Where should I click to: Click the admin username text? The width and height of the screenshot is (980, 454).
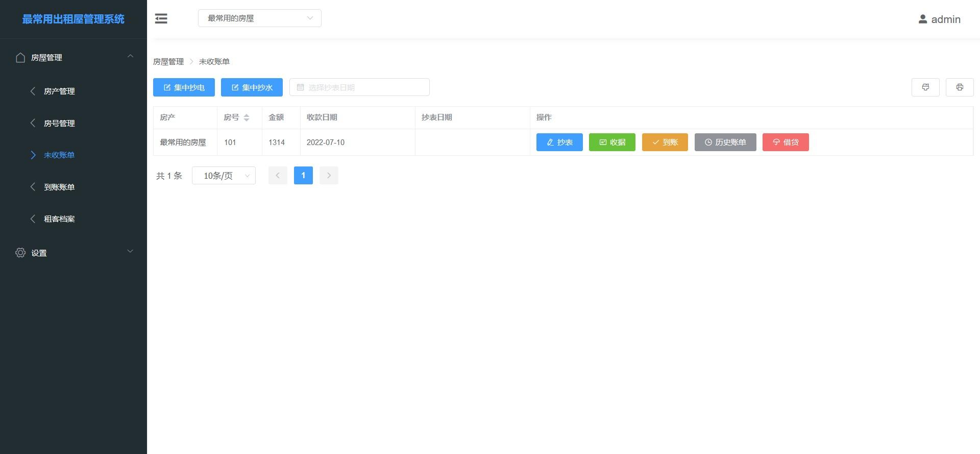(946, 19)
